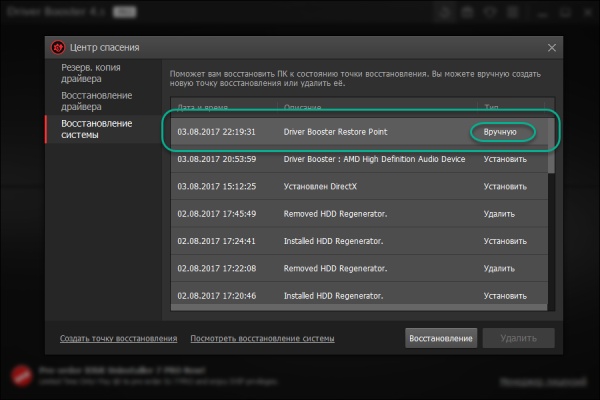This screenshot has width=600, height=400.
Task: Click the horizontal scrollbar below the list
Action: point(359,307)
